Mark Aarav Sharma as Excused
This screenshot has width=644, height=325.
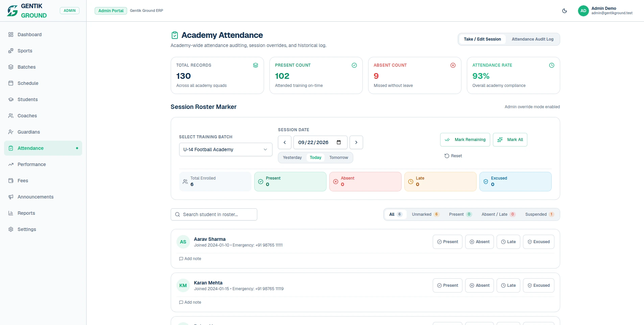point(539,242)
